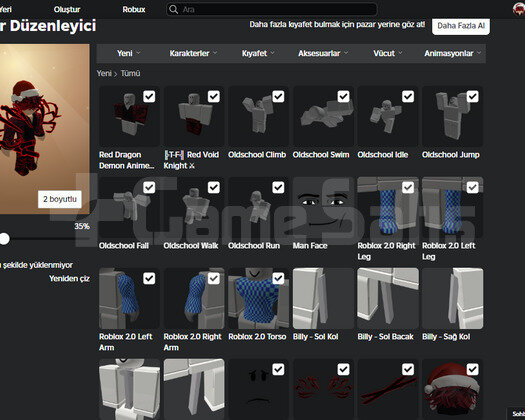Select the Red Dragon Demon Anime item thumbnail
The image size is (525, 420).
(129, 116)
